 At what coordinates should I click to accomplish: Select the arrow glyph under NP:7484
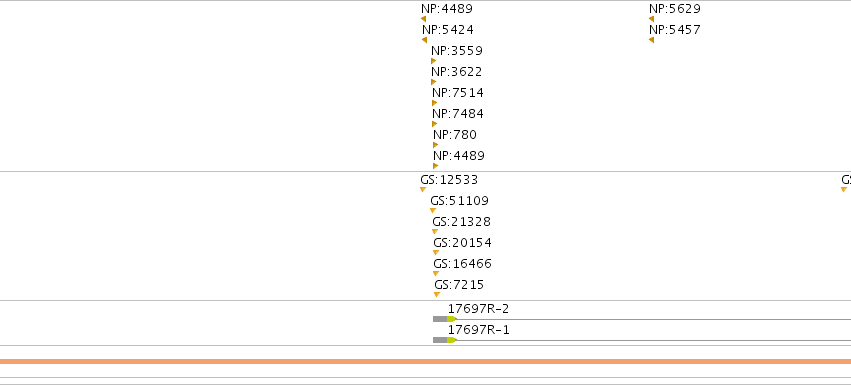(x=435, y=124)
